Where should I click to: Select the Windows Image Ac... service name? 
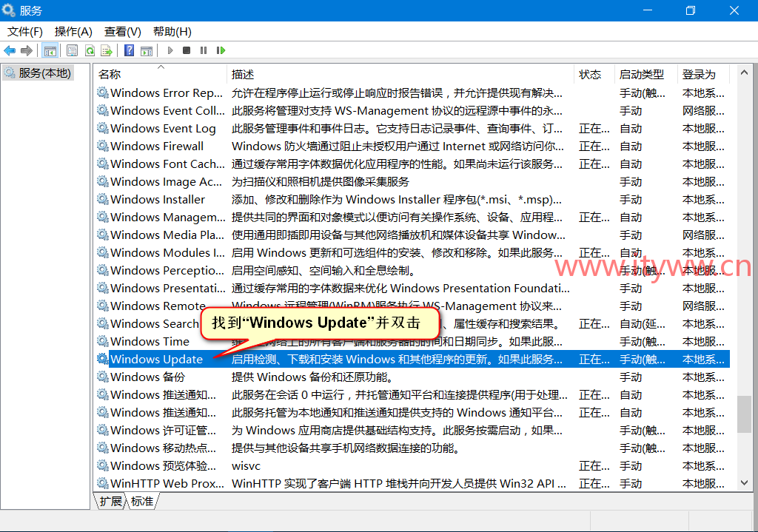click(167, 182)
